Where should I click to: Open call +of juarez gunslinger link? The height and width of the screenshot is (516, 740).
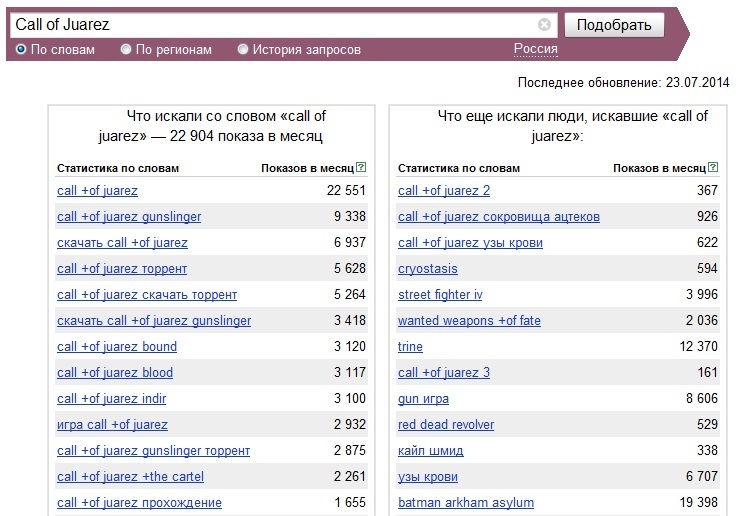click(129, 217)
